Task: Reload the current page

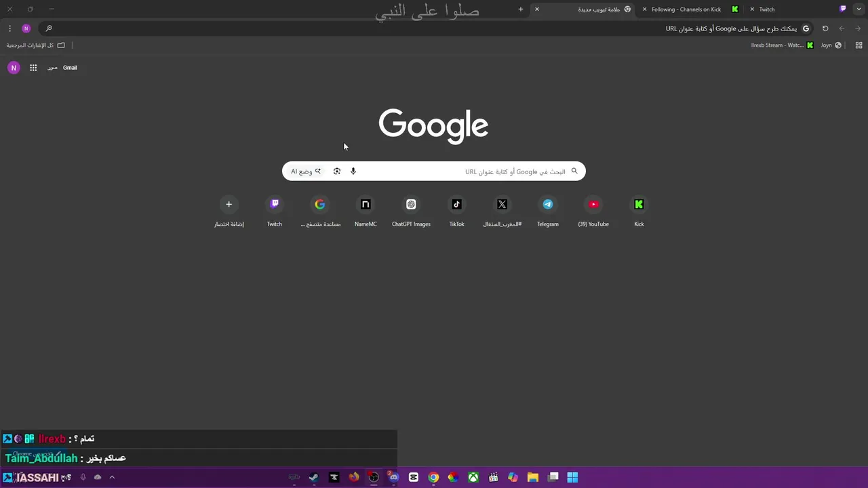Action: pos(825,28)
